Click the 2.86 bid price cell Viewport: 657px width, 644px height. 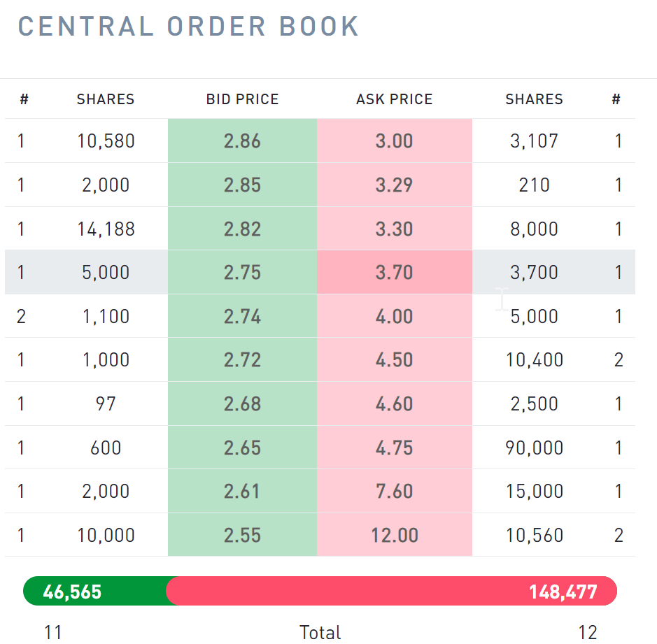coord(242,141)
